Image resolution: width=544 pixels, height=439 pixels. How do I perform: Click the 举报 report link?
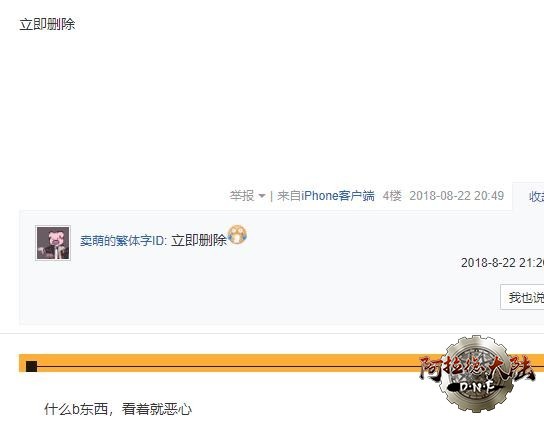pos(242,196)
